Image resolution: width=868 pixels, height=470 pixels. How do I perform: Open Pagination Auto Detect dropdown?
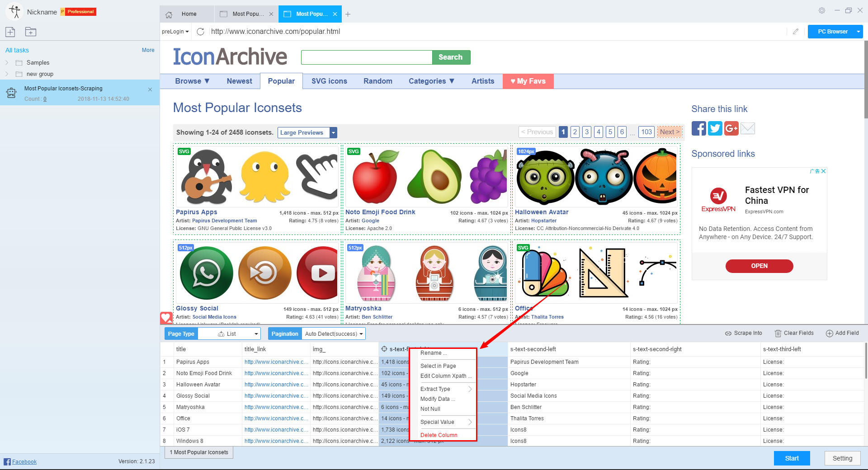(334, 334)
